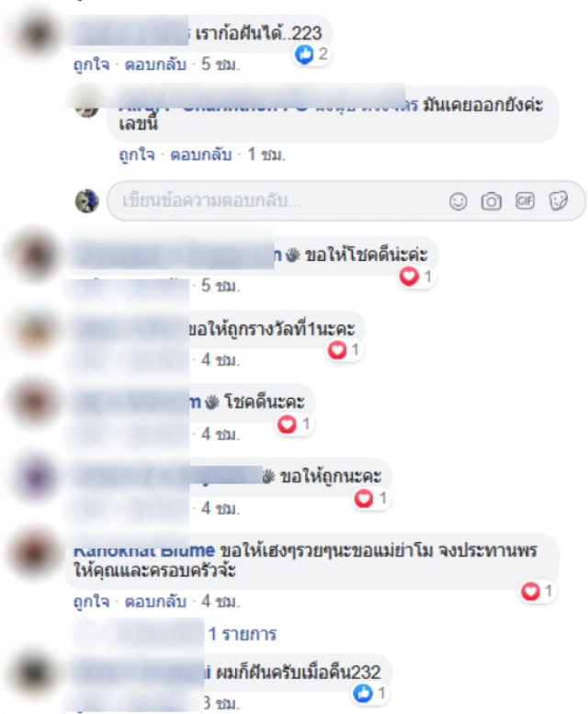The image size is (588, 714).
Task: Reply to the 223 comment via ตอบกลับ
Action: (155, 64)
